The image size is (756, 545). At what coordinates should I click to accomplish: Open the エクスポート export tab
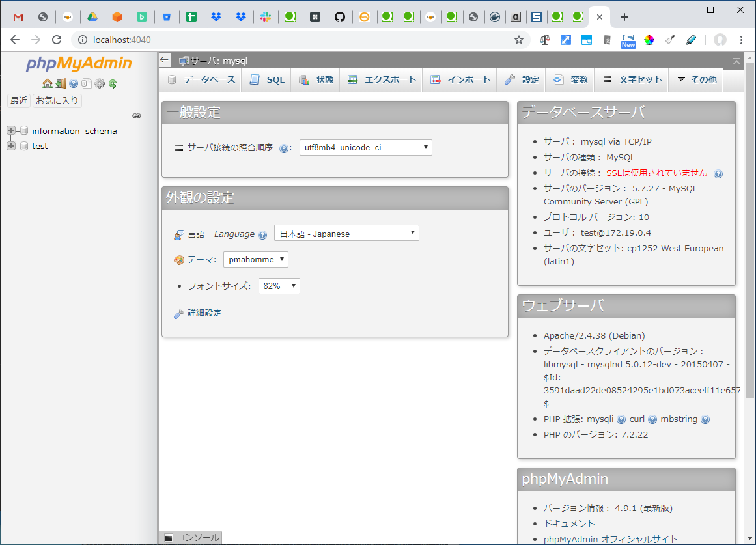tap(382, 79)
